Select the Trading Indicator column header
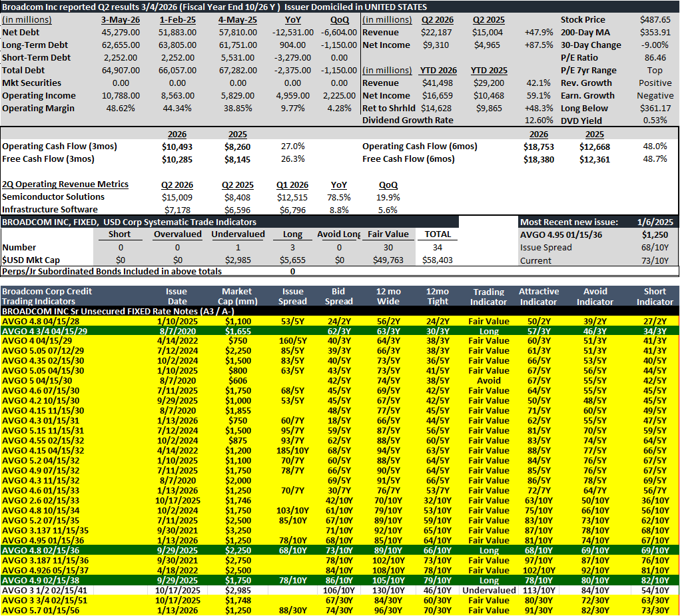 [x=488, y=297]
